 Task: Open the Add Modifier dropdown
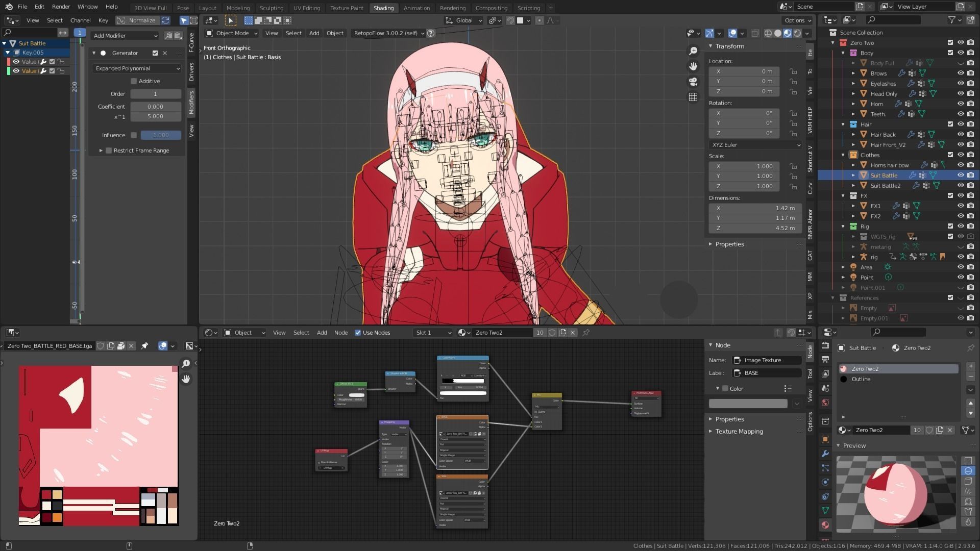125,36
